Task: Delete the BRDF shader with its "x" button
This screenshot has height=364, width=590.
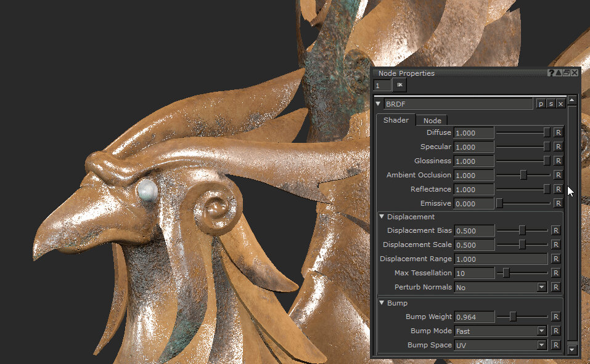Action: tap(560, 104)
